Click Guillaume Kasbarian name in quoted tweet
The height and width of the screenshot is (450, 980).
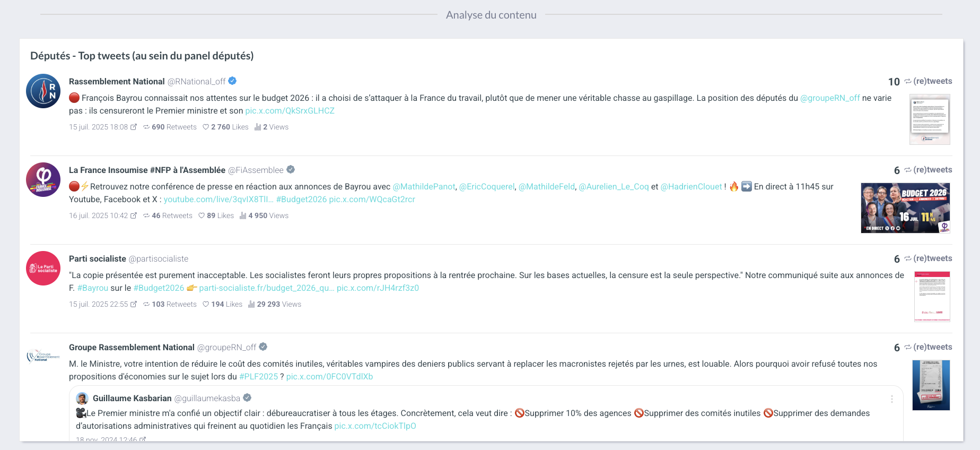click(132, 399)
